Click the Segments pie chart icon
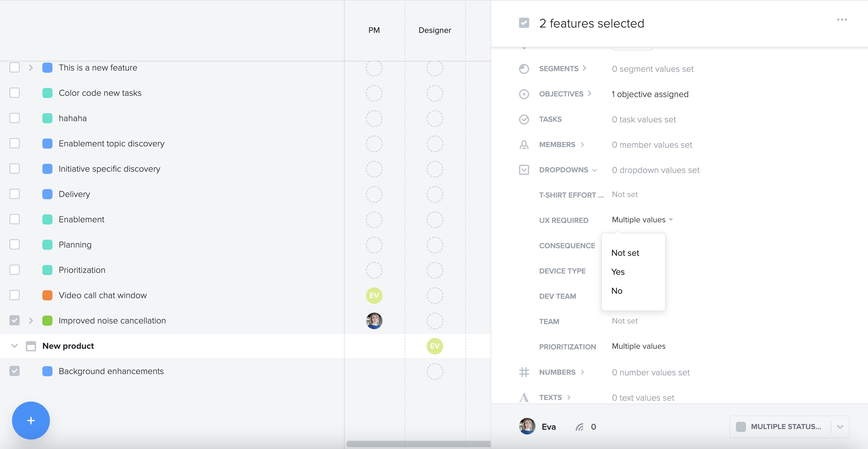 [x=524, y=69]
